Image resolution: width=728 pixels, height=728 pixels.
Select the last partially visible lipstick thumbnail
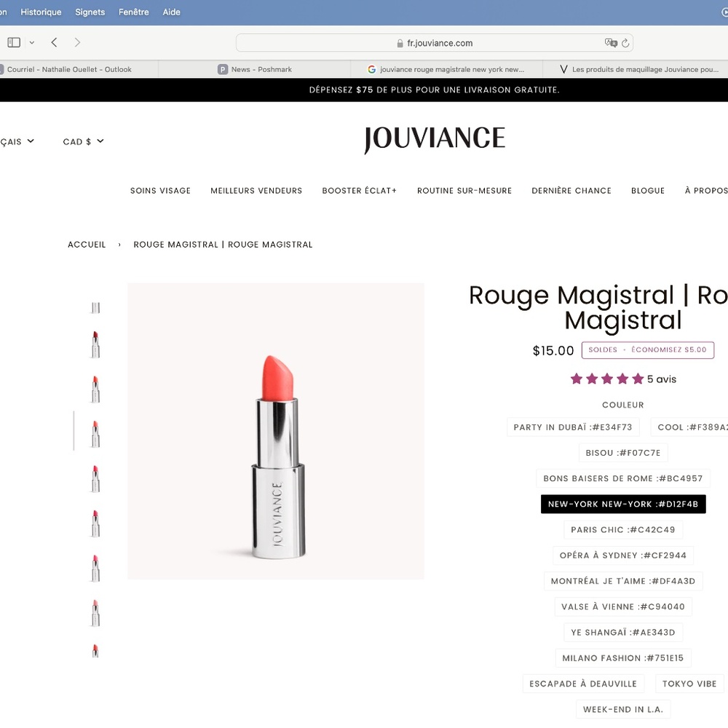(x=95, y=651)
